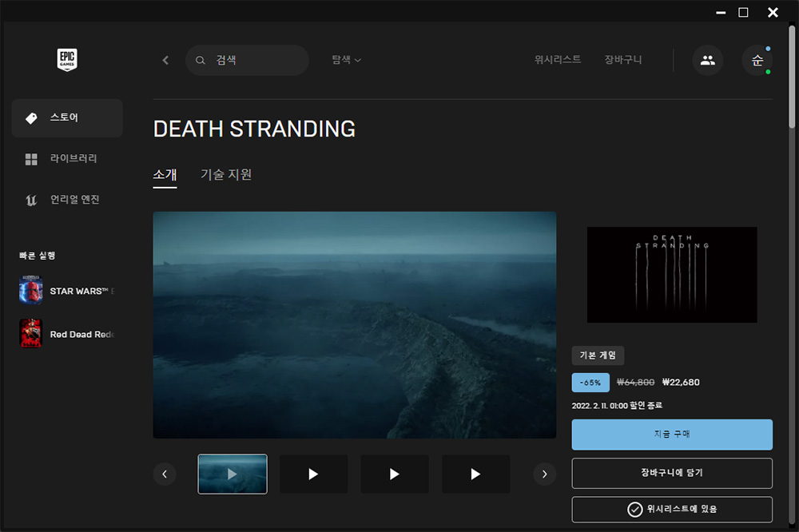The width and height of the screenshot is (799, 532).
Task: Click the search magnifier icon
Action: pos(201,60)
